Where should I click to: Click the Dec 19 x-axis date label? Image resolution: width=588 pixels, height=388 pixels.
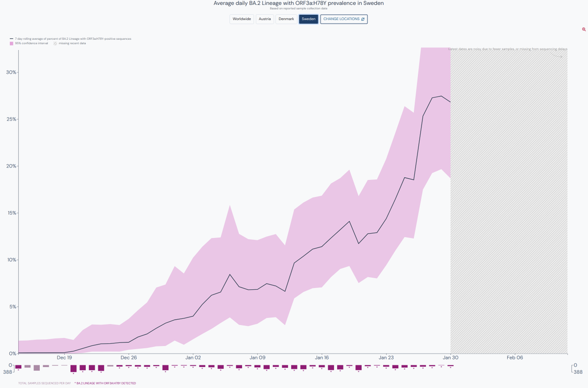tap(64, 358)
